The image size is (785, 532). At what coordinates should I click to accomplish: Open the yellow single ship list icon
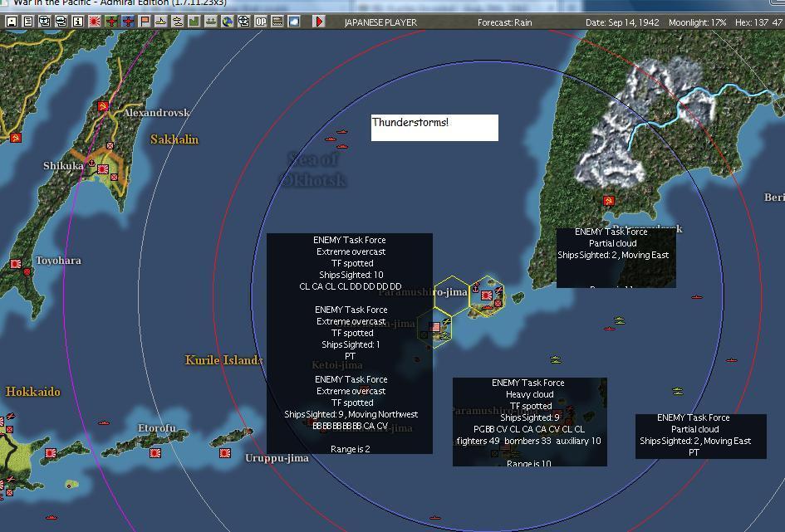pyautogui.click(x=160, y=22)
